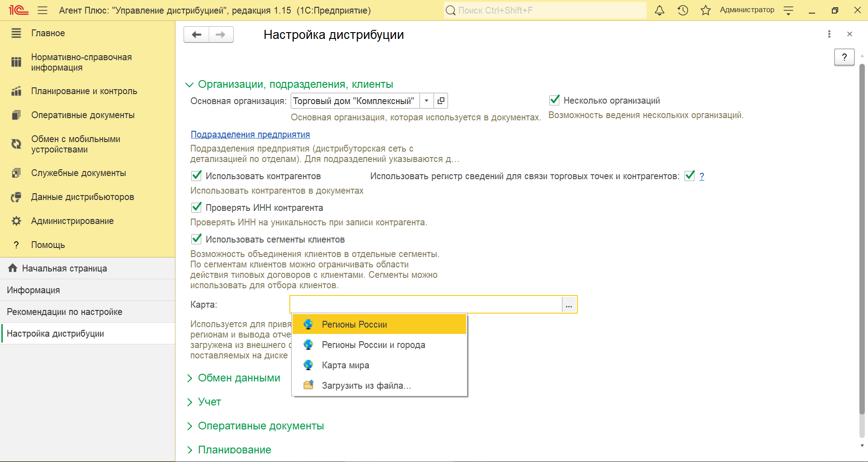Switch to Рекомендации по настройке tab

[88, 312]
